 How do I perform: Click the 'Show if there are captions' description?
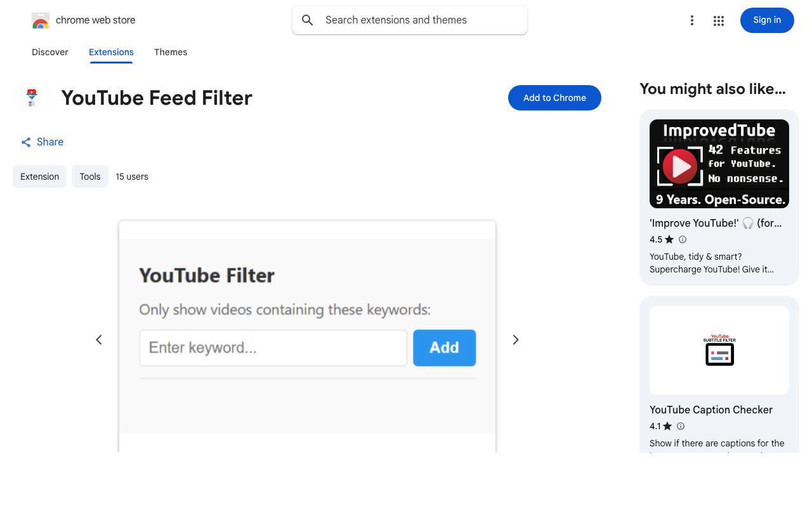717,444
